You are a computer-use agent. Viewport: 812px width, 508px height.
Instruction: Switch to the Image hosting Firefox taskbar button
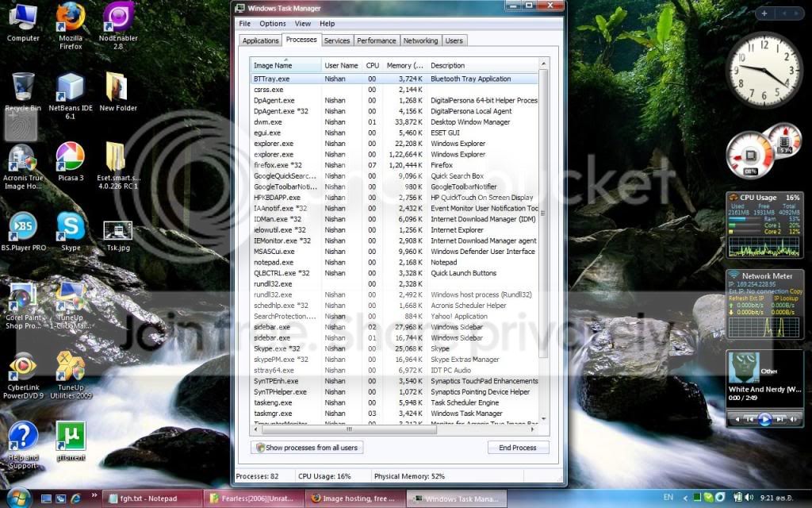(354, 498)
